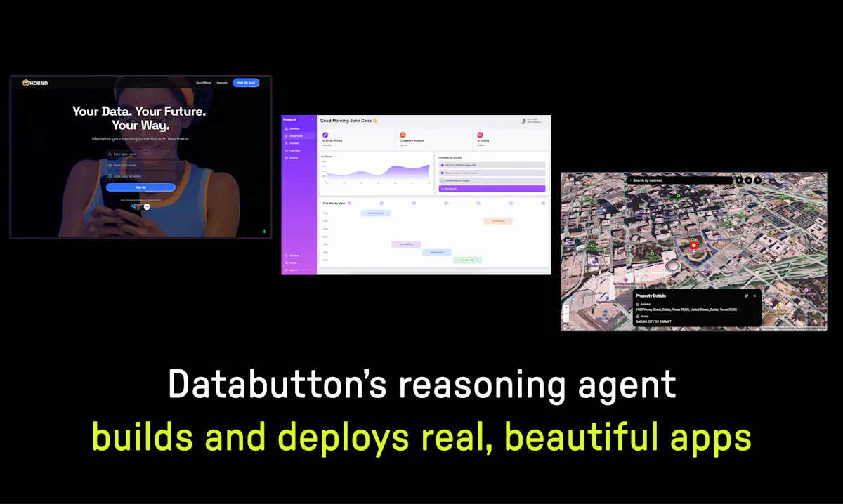The width and height of the screenshot is (843, 504).
Task: Select the first day circle beside This Weeks View
Action: 350,203
